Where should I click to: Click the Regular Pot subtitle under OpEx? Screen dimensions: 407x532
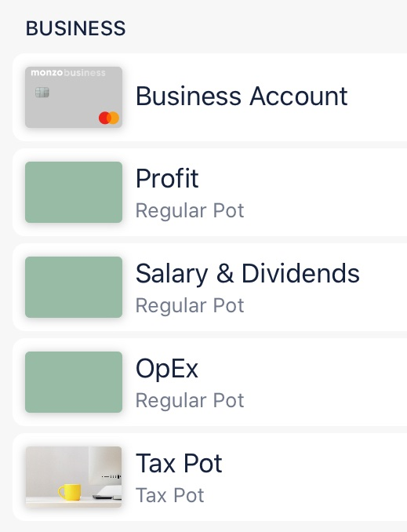click(x=190, y=402)
